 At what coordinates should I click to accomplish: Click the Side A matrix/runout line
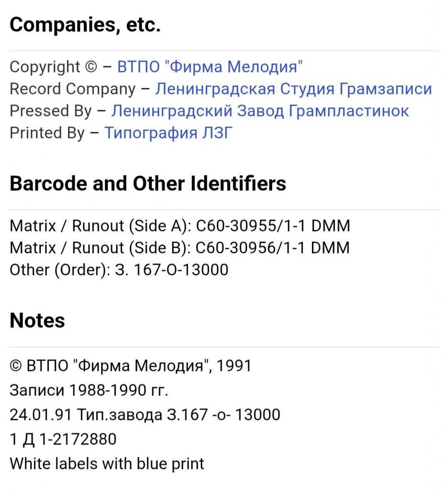(x=180, y=226)
